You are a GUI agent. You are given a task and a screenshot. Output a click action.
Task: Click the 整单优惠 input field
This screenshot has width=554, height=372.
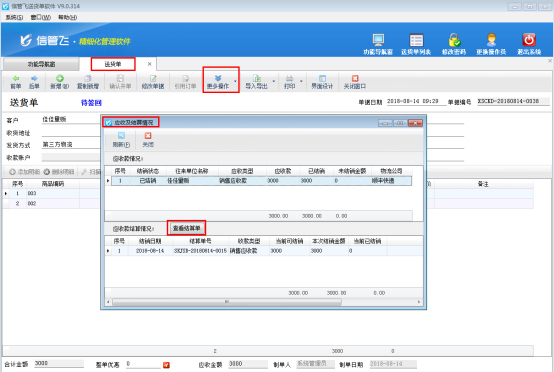pos(143,364)
